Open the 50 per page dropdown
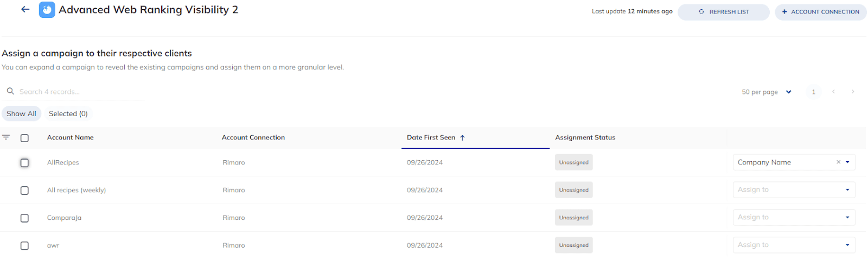This screenshot has height=266, width=868. pyautogui.click(x=767, y=92)
